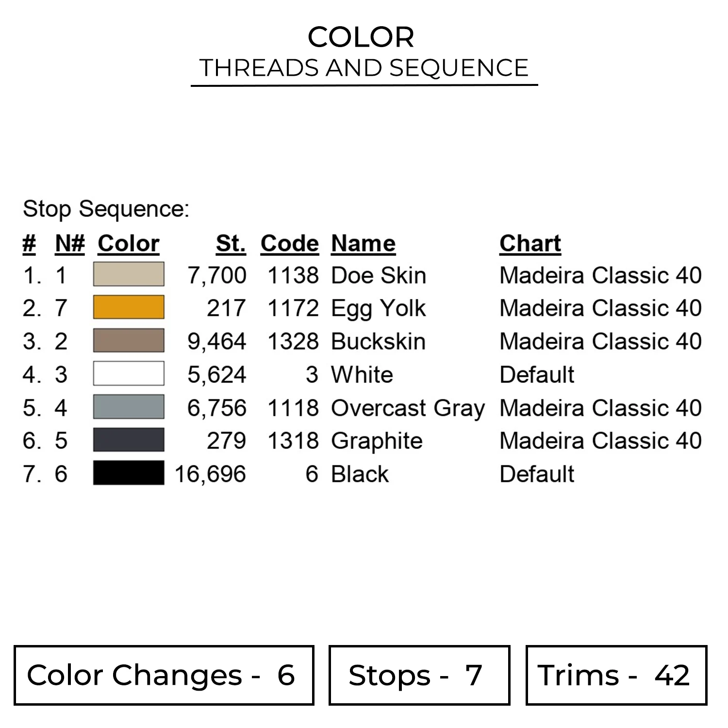Screen dimensions: 728x728
Task: Click the Stop Sequence label
Action: click(x=106, y=209)
